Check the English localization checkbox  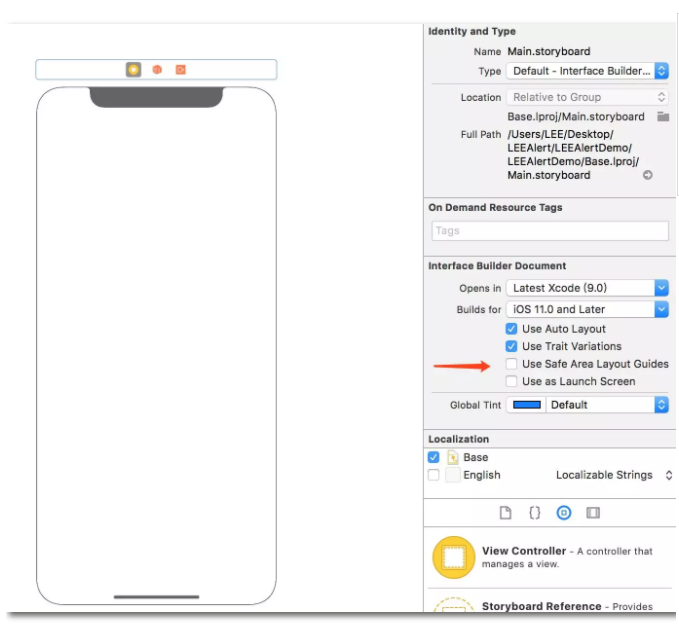[x=433, y=475]
